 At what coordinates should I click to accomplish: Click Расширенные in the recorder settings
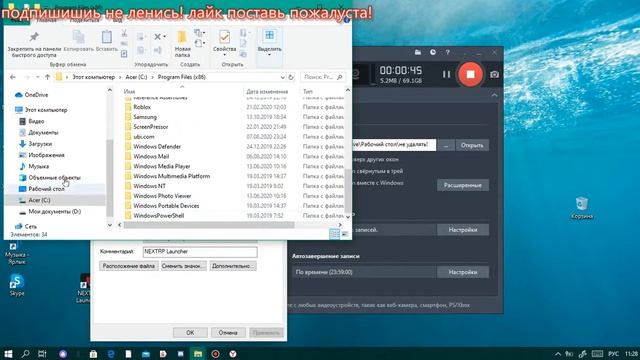[462, 185]
